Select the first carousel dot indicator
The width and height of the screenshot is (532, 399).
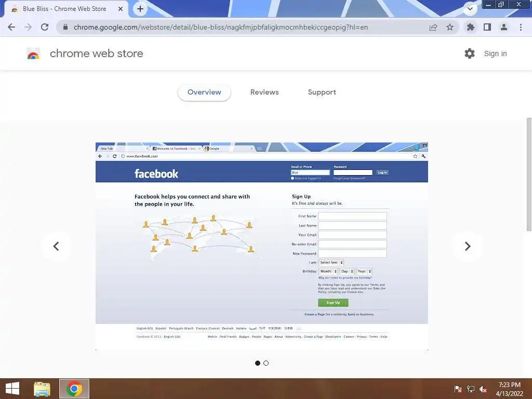tap(258, 363)
